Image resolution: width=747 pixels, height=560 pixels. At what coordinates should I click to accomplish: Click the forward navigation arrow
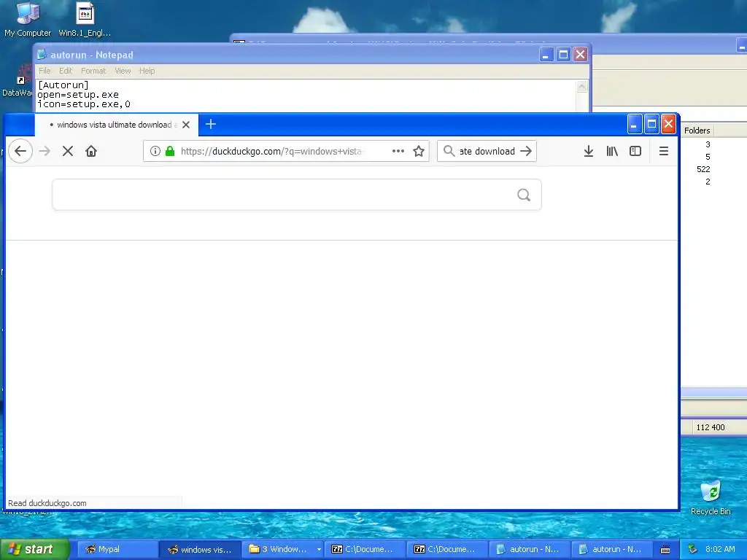click(x=44, y=152)
